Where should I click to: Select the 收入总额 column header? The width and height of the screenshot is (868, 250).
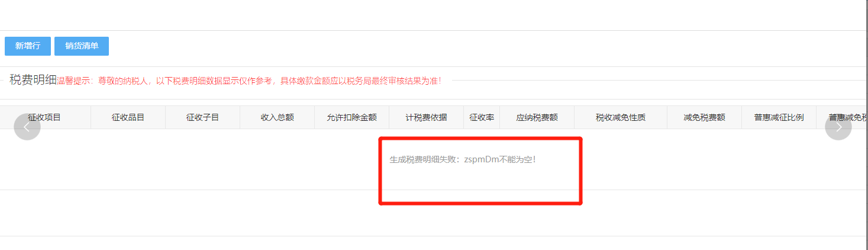277,117
